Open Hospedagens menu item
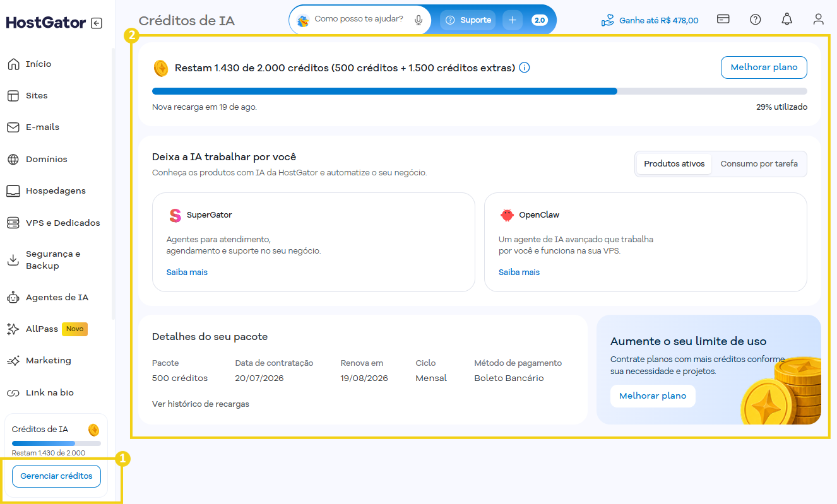The height and width of the screenshot is (504, 837). (x=57, y=190)
